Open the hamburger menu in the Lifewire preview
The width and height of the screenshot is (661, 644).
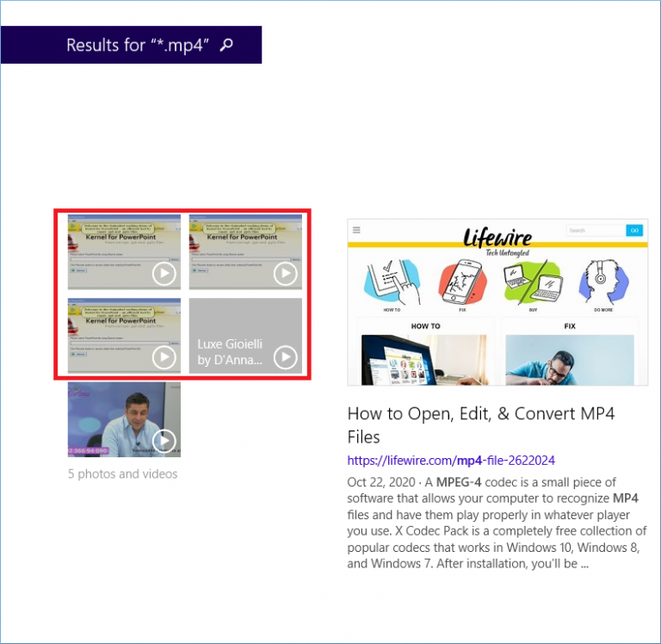click(x=356, y=231)
